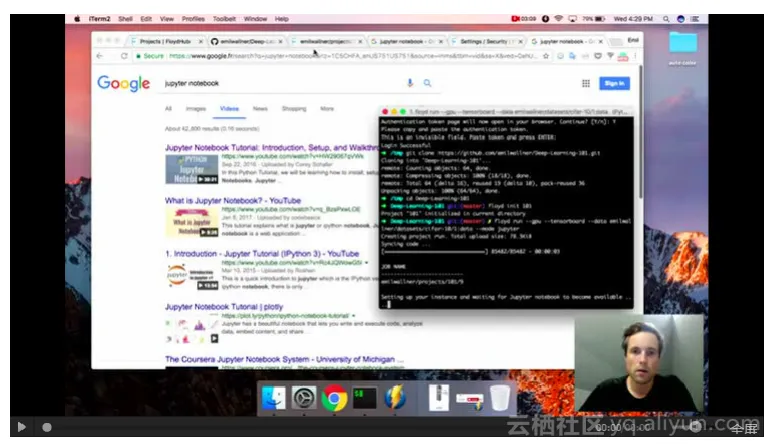Open the iTerm2 menu in menu bar
Viewport: 772px width, 448px height.
point(99,19)
